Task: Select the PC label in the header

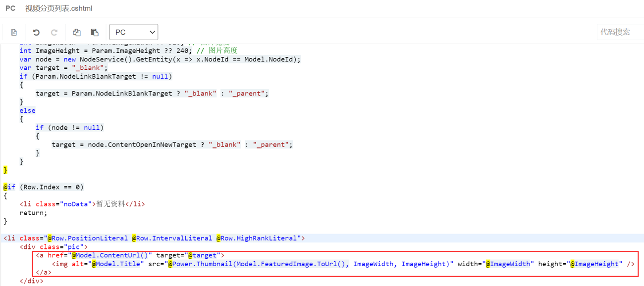Action: click(x=10, y=8)
